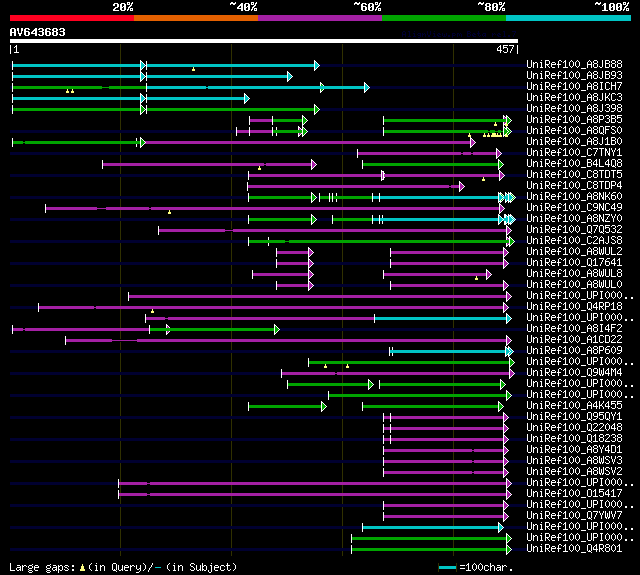Select the UniRef100_Q22048 label
Screen dimensions: 640x575
pos(574,427)
